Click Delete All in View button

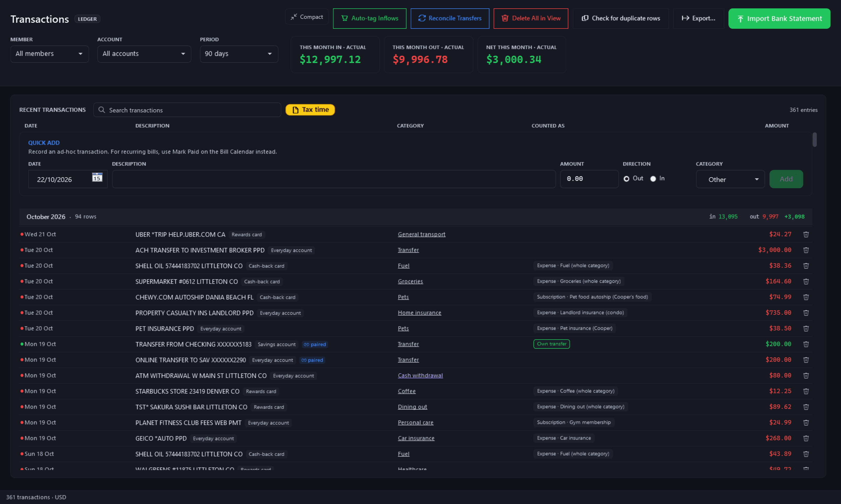point(531,18)
